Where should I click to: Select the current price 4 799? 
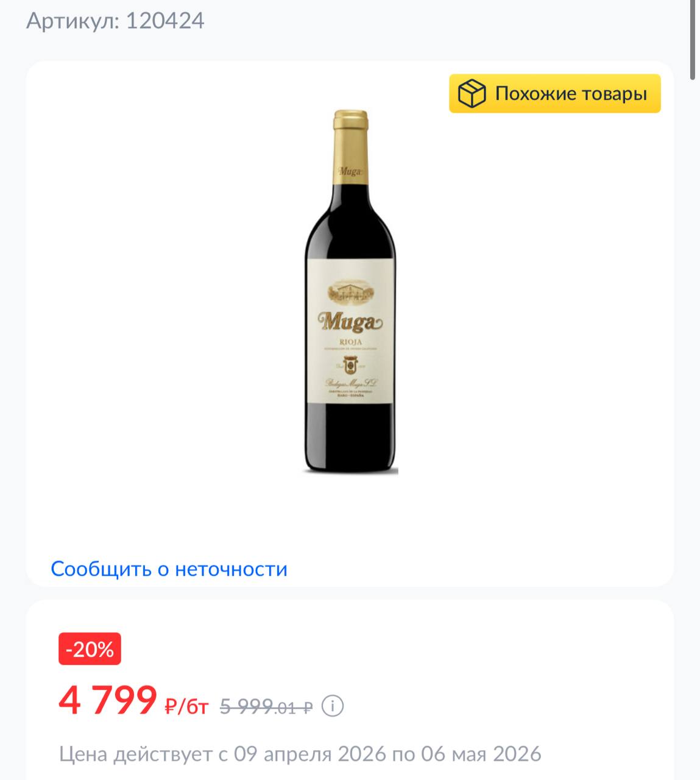pos(108,701)
